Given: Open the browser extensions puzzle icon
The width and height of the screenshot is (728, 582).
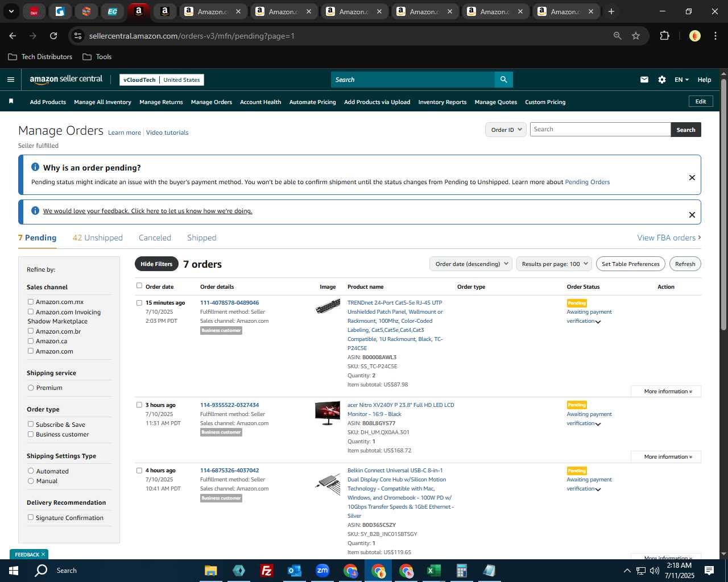Looking at the screenshot, I should pyautogui.click(x=664, y=36).
